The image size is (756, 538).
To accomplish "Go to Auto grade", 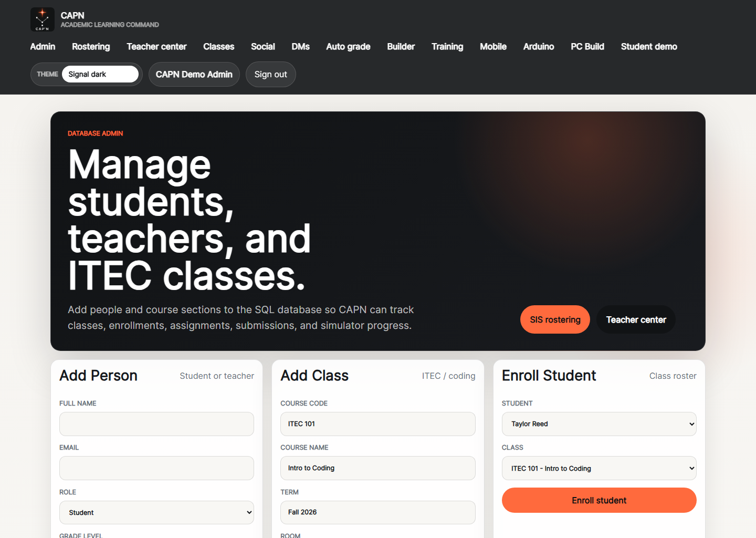I will [348, 47].
